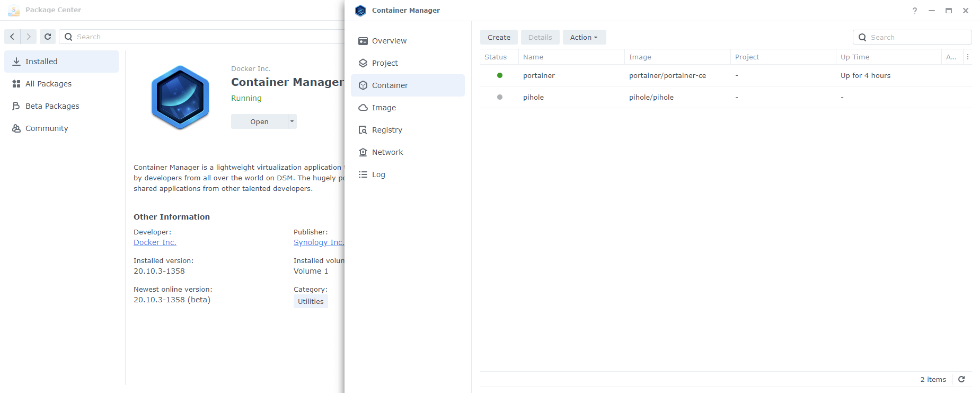Sort containers by Name column

click(571, 57)
